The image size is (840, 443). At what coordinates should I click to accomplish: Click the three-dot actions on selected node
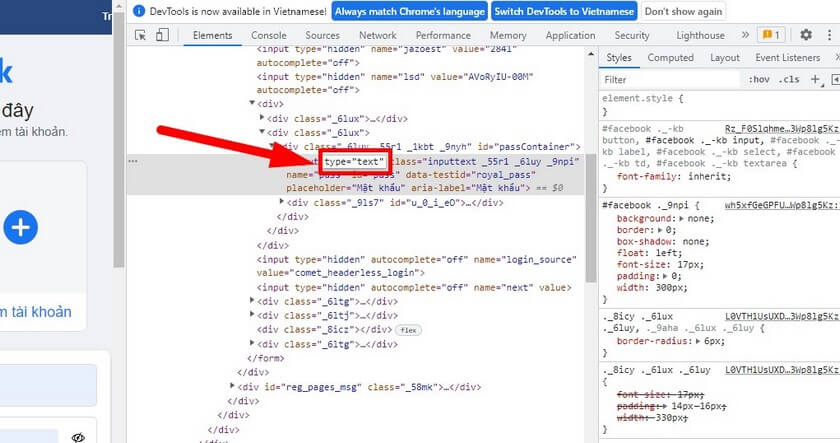tap(133, 160)
